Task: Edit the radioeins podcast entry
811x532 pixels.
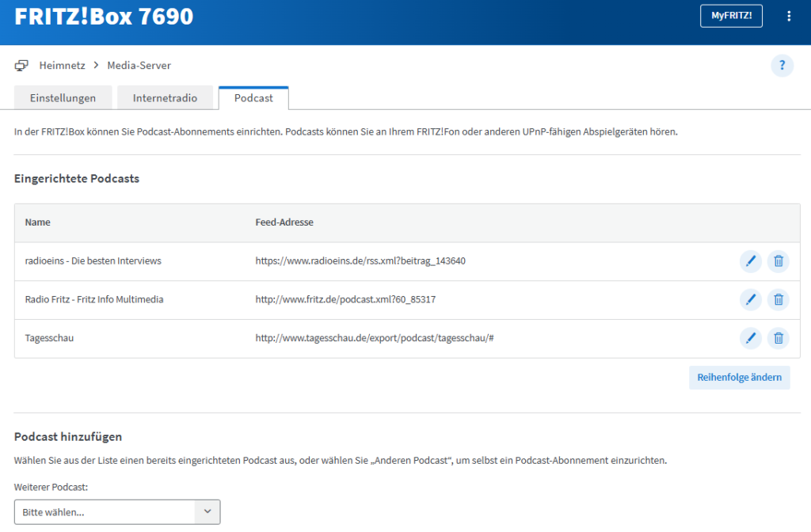Action: tap(750, 261)
